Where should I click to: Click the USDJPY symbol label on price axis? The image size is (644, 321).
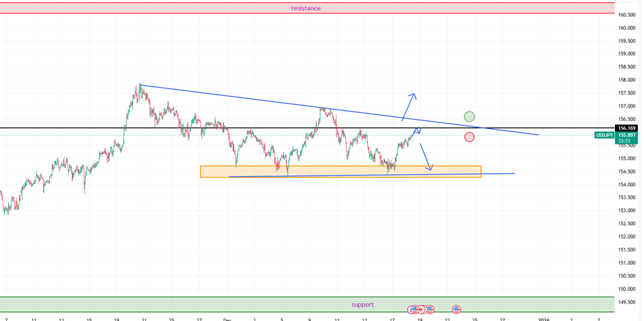(x=603, y=135)
